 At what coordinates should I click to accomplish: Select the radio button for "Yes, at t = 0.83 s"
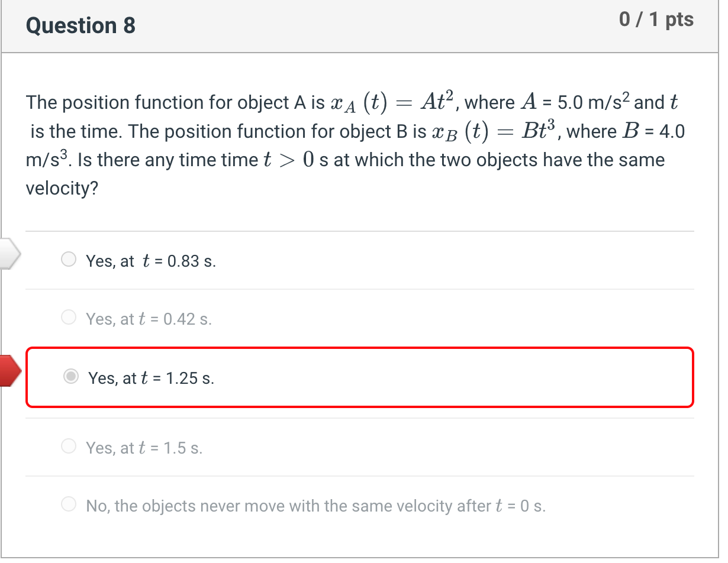69,259
